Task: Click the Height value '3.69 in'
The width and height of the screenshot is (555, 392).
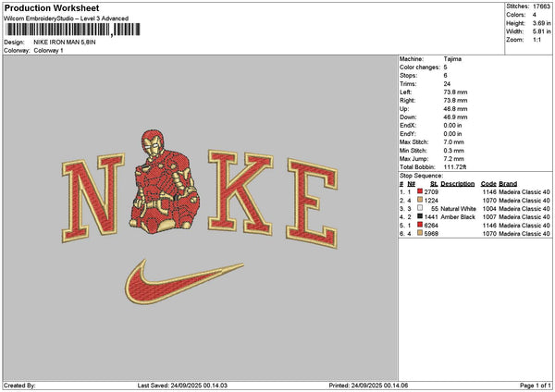Action: [541, 23]
